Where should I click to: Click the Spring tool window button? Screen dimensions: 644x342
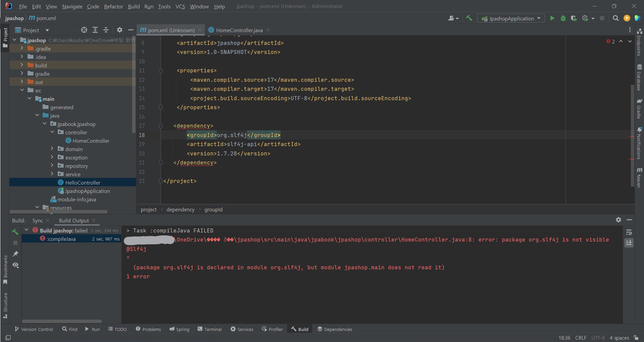click(x=179, y=329)
